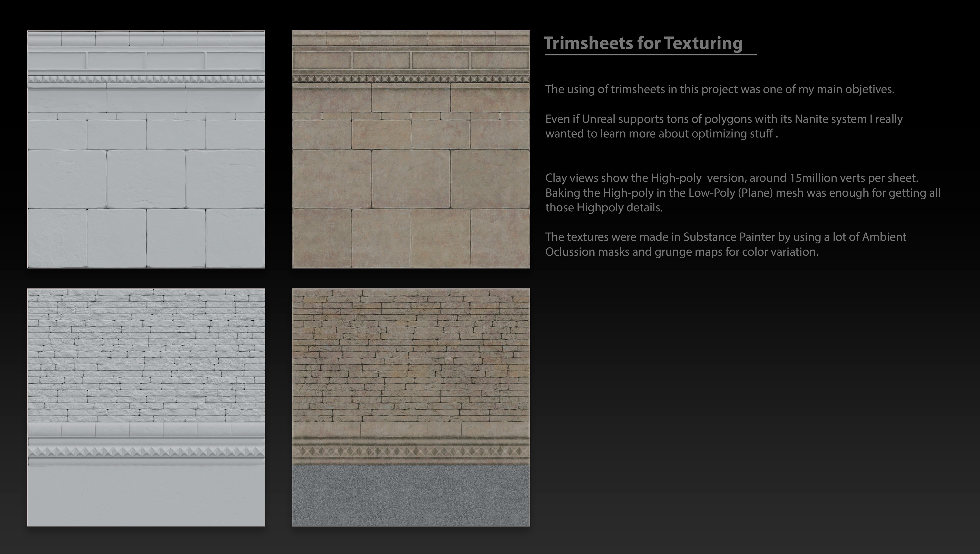Select the clay large-stone-block trimsheet image

[146, 150]
